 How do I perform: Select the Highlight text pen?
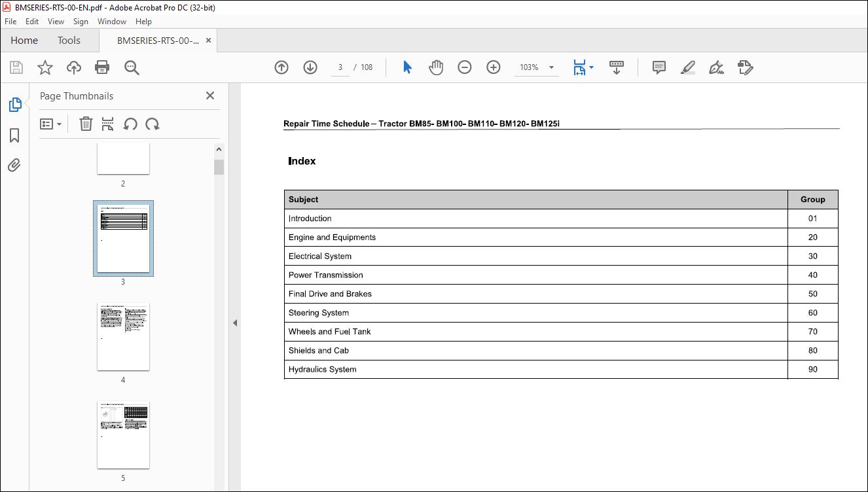687,67
